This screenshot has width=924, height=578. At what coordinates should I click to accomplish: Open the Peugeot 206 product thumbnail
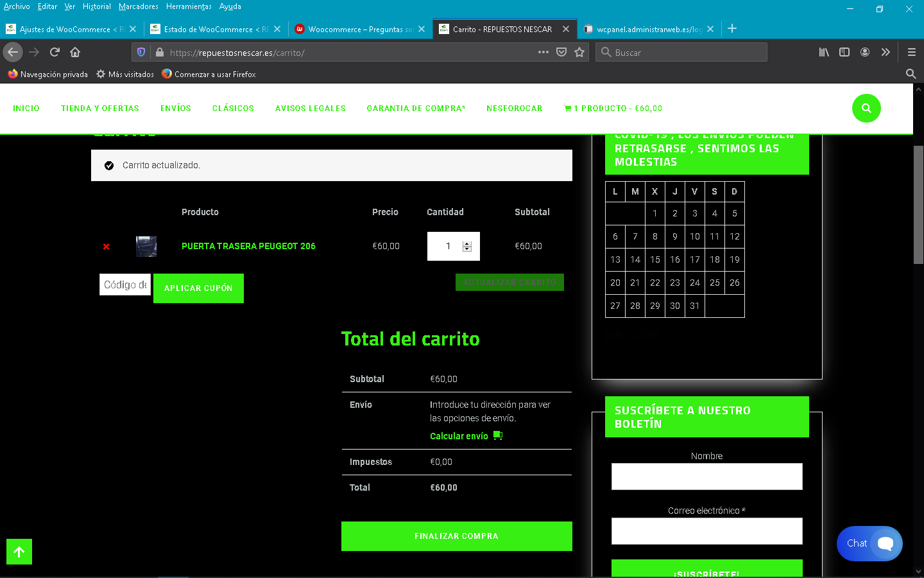point(146,247)
